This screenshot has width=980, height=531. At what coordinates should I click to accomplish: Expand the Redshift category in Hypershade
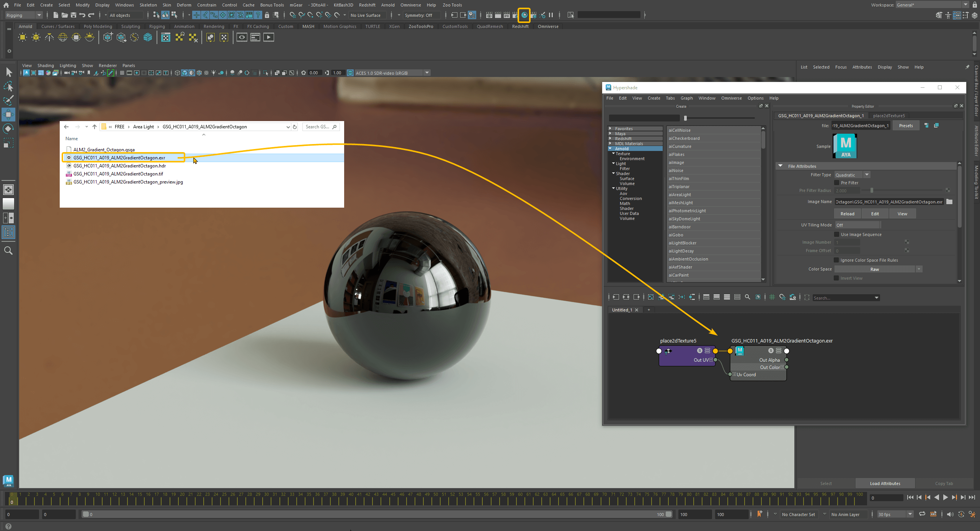coord(610,139)
